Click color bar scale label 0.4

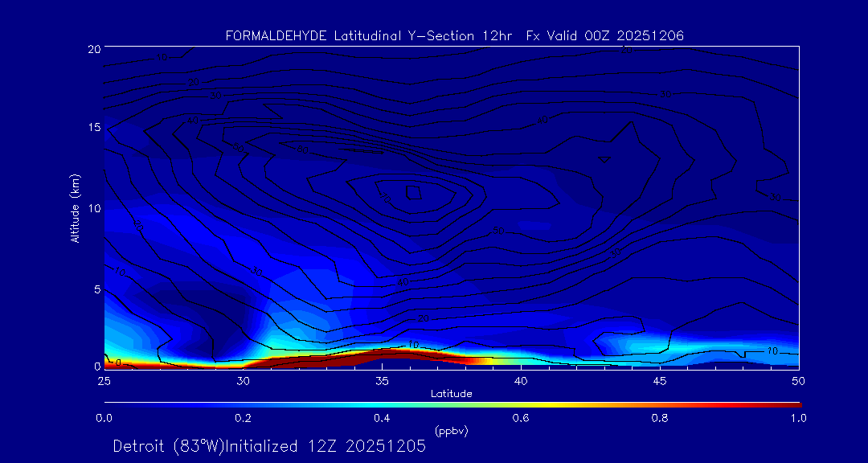382,418
